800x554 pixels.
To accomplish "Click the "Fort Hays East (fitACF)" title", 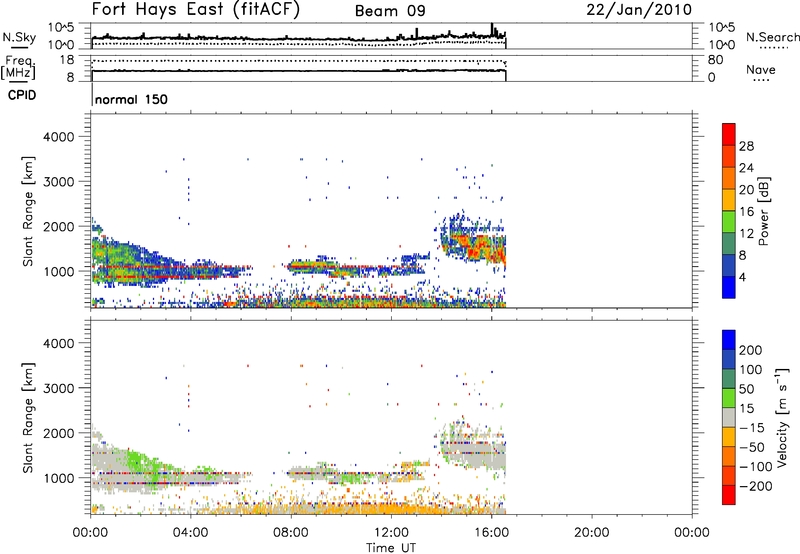I will coord(196,9).
